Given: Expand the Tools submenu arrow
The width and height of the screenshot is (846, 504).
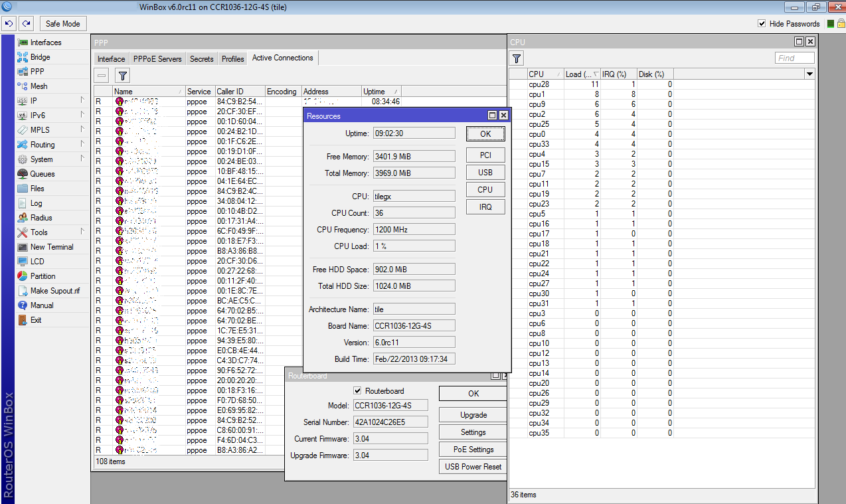Looking at the screenshot, I should pyautogui.click(x=82, y=232).
